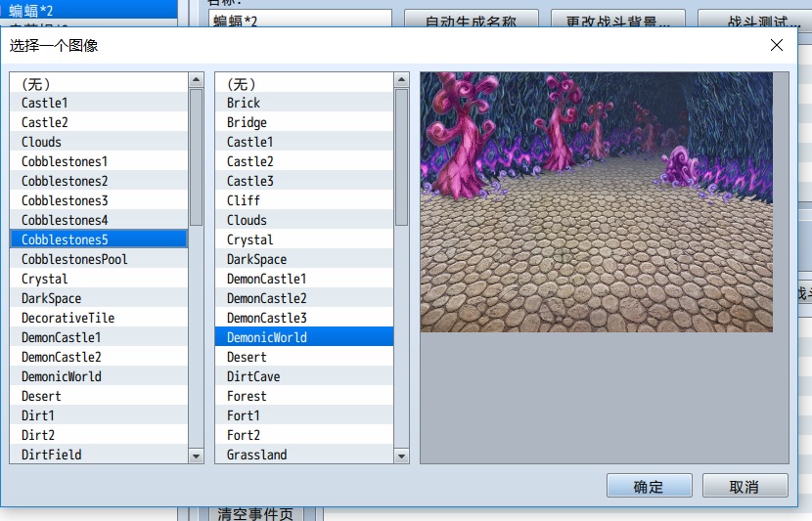Click right list scrollbar up arrow
Image resolution: width=812 pixels, height=521 pixels.
pos(401,80)
